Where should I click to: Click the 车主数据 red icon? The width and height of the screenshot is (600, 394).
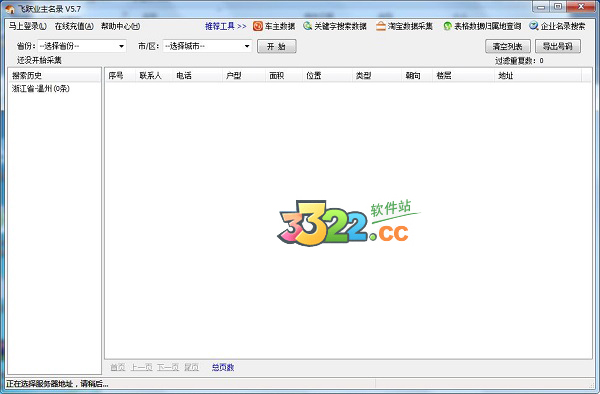pyautogui.click(x=258, y=26)
